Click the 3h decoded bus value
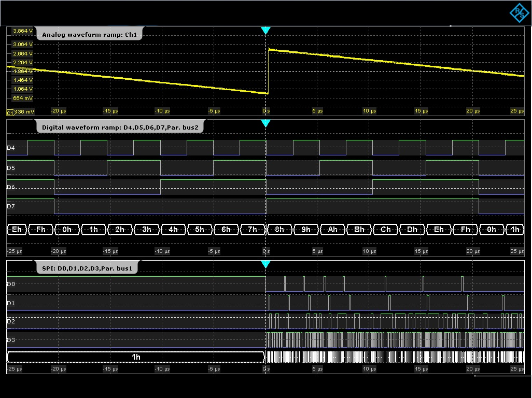532x398 pixels. click(147, 230)
